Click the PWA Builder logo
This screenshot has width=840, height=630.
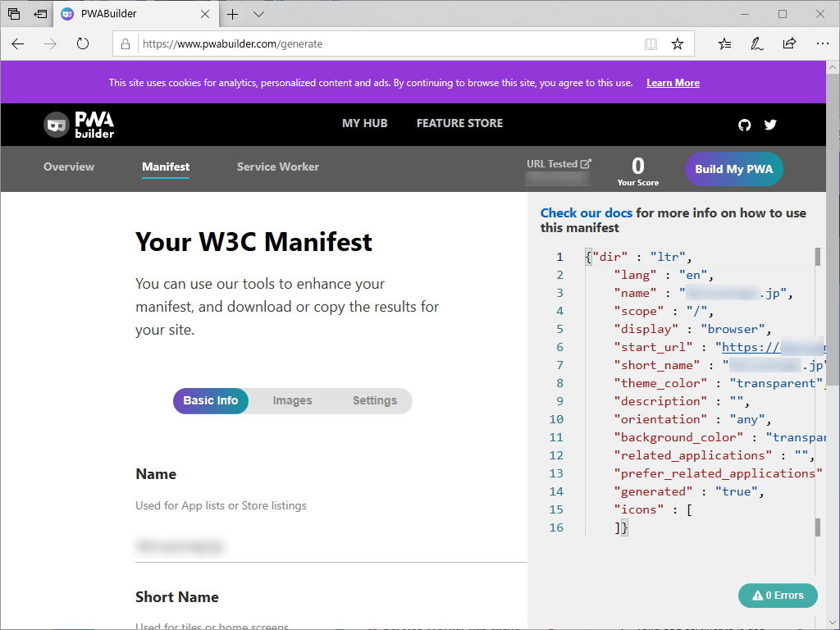point(79,124)
